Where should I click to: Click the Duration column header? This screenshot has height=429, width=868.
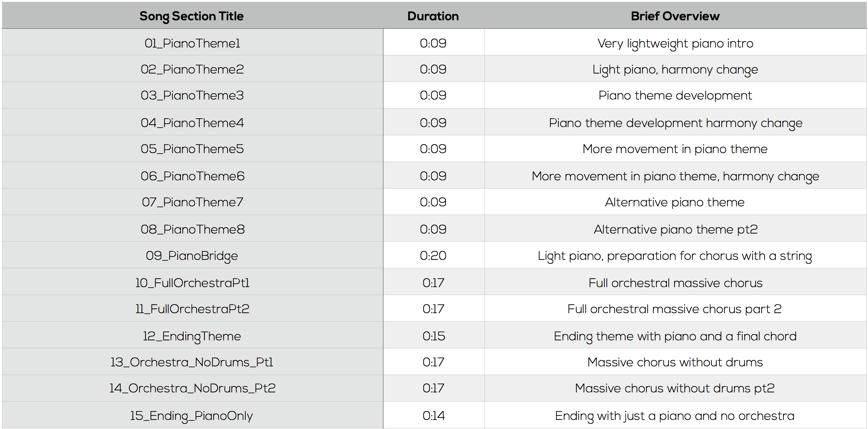pos(434,15)
